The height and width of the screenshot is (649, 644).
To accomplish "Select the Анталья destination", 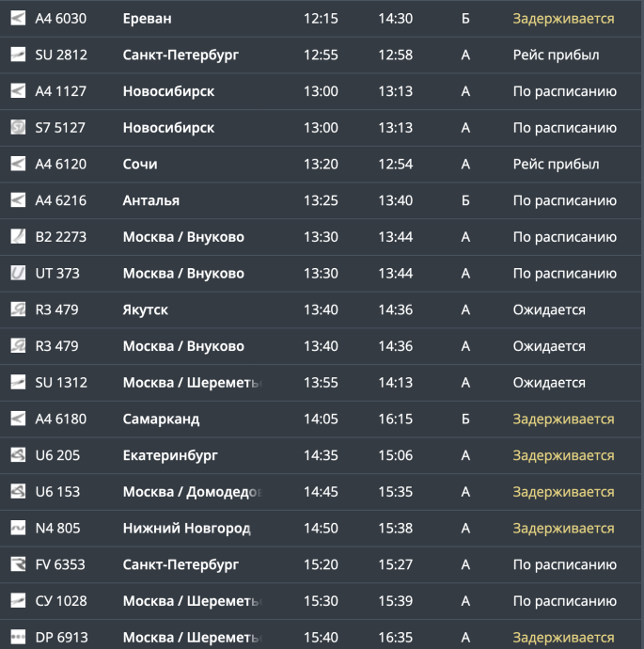I will coord(150,200).
